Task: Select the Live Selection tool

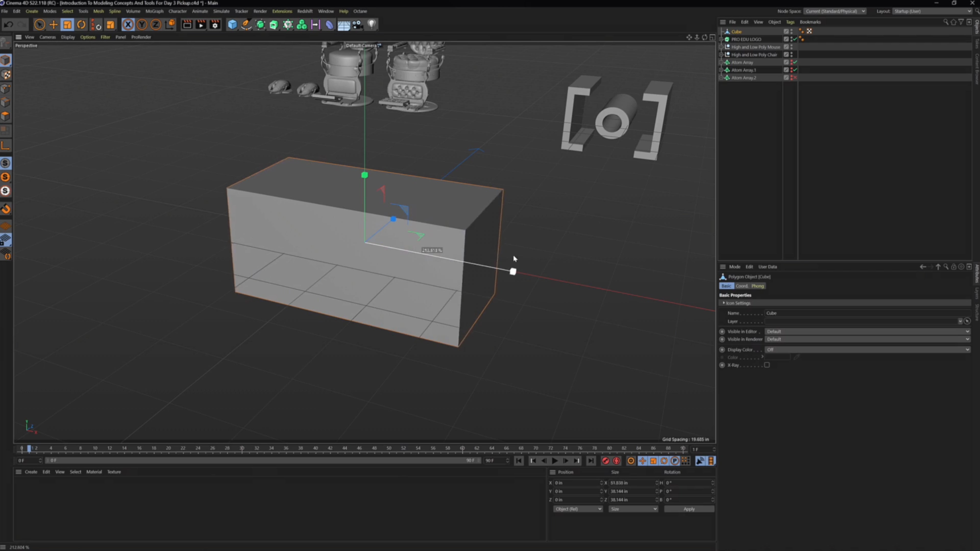Action: (39, 25)
